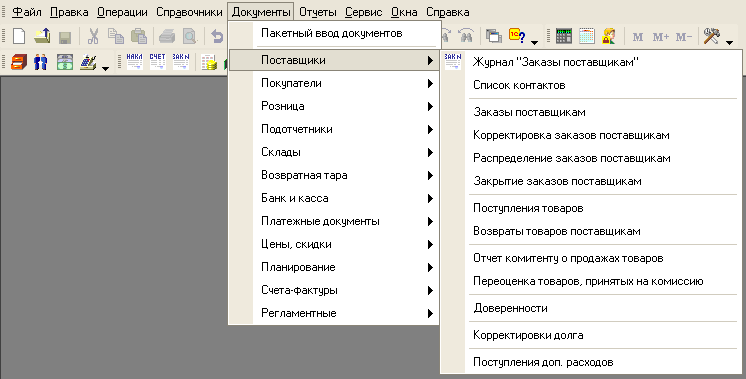Open the calendar icon in toolbar
Image resolution: width=746 pixels, height=379 pixels.
coord(587,37)
